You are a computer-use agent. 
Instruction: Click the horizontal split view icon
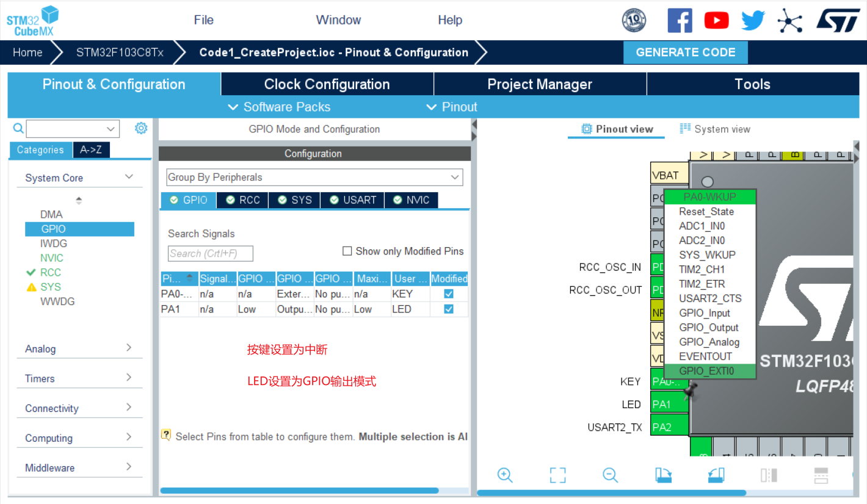[821, 475]
